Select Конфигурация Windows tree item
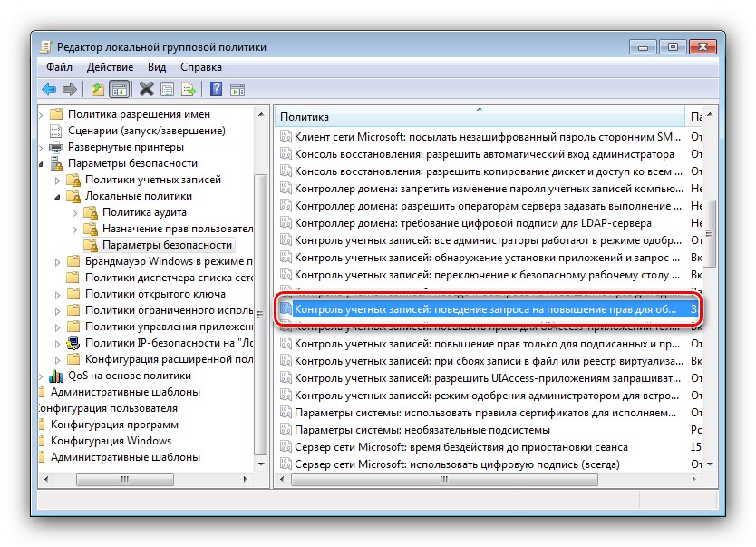 (111, 441)
